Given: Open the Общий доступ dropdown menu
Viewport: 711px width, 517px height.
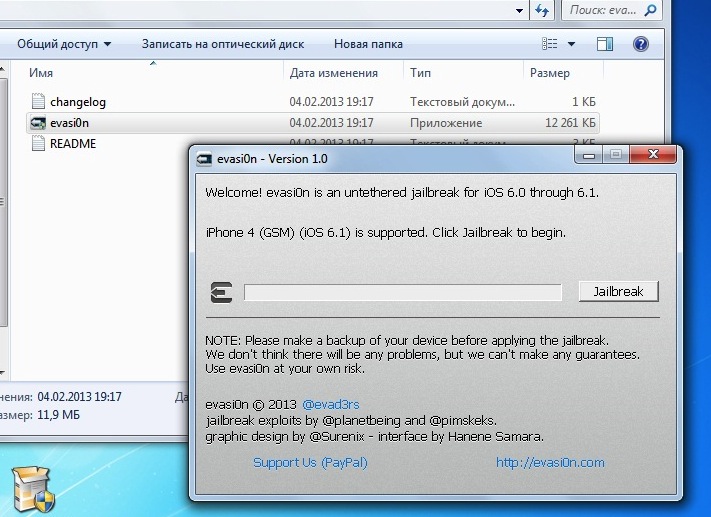Looking at the screenshot, I should click(64, 44).
